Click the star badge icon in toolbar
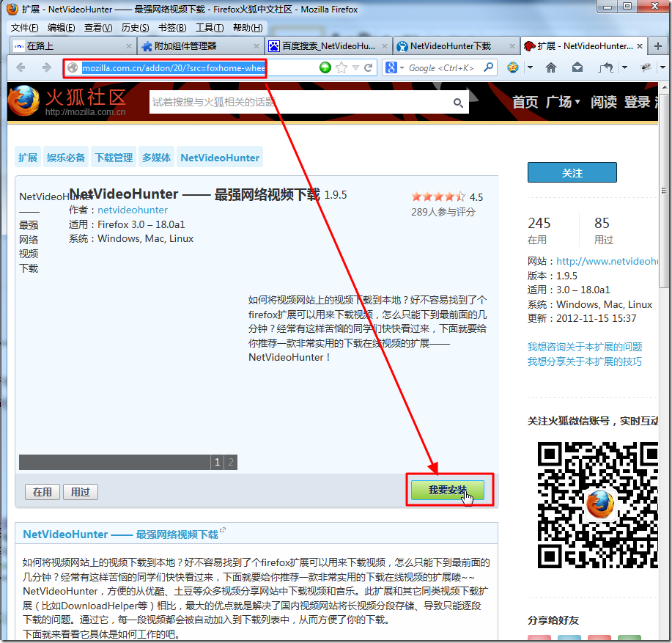The height and width of the screenshot is (643, 672). pyautogui.click(x=513, y=67)
